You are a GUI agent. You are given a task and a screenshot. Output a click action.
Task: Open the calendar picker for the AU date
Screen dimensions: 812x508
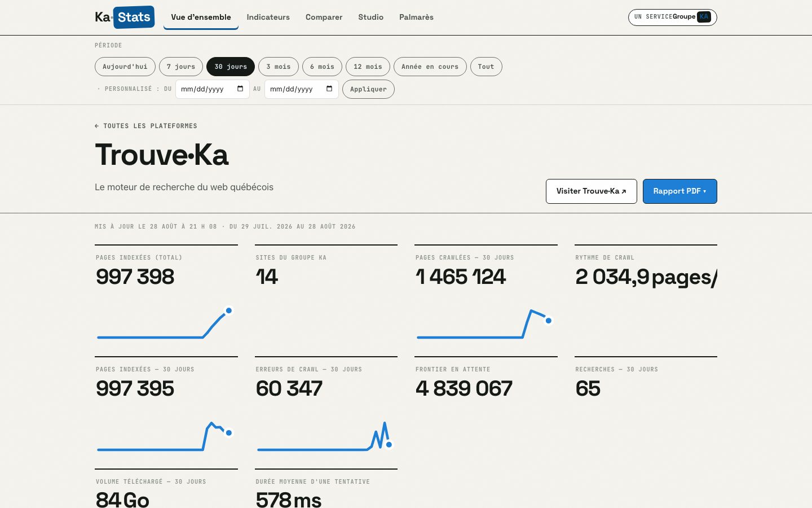(329, 89)
